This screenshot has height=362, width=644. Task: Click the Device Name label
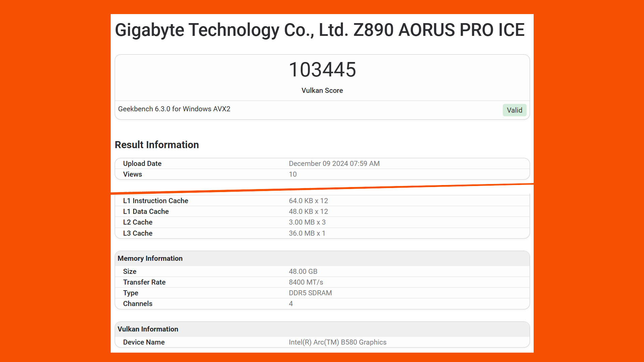[144, 342]
